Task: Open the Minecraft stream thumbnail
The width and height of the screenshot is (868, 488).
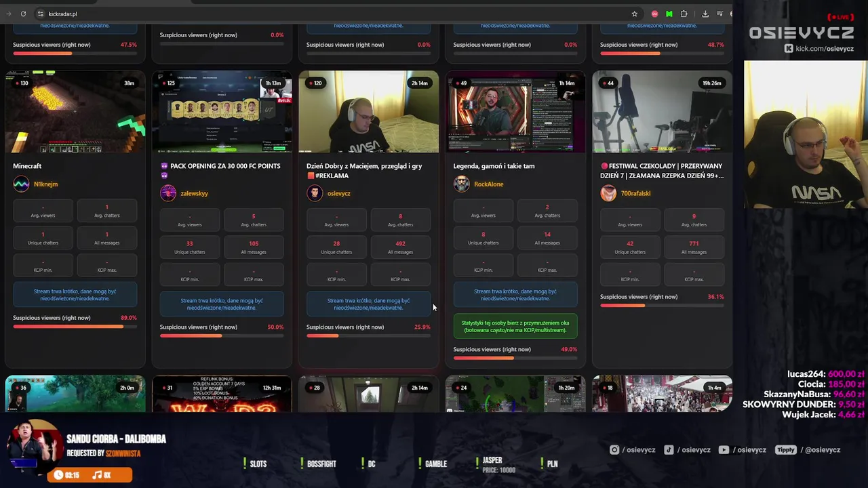Action: pyautogui.click(x=75, y=112)
